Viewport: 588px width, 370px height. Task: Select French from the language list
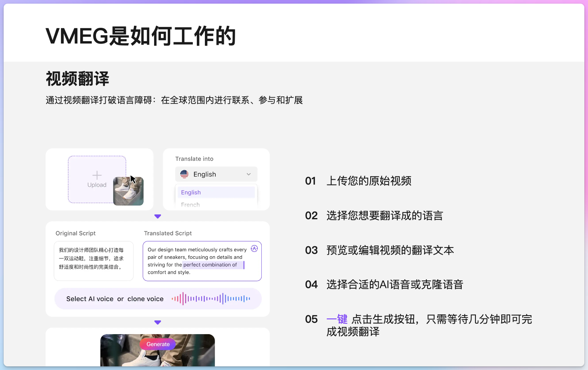(x=190, y=204)
